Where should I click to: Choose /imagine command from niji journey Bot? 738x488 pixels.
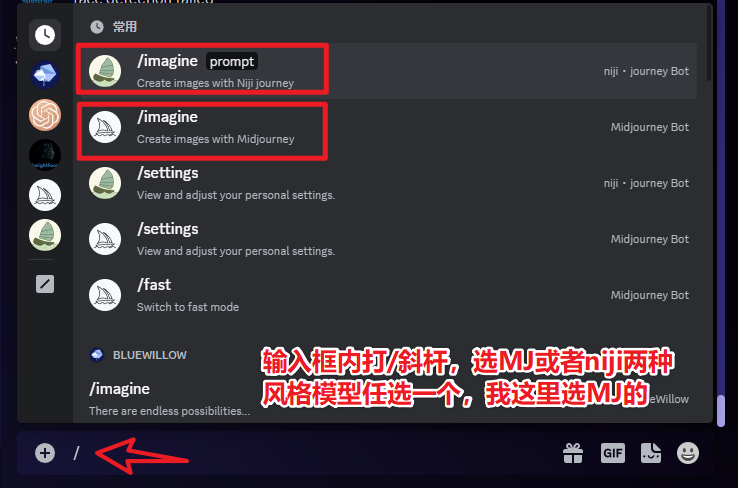(x=386, y=71)
